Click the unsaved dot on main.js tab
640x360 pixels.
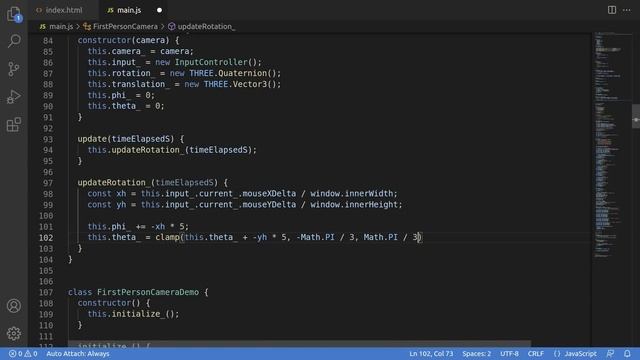[159, 10]
